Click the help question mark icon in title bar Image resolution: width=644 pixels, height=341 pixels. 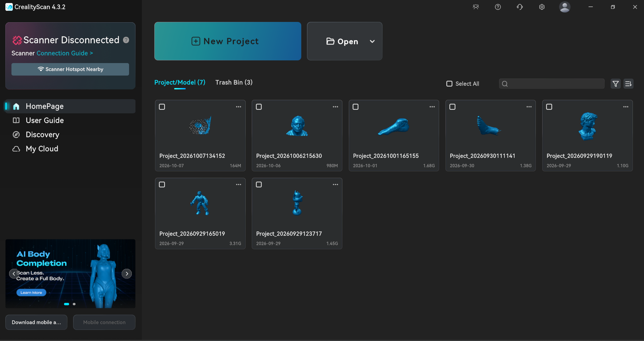click(x=498, y=7)
